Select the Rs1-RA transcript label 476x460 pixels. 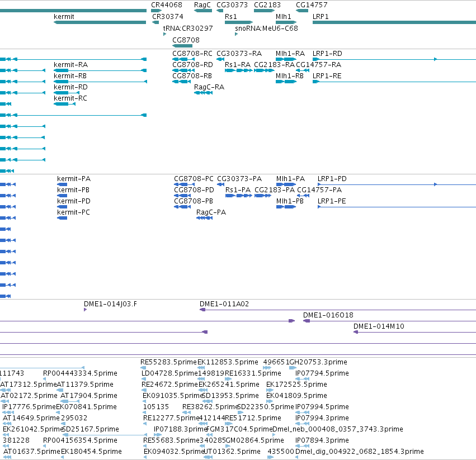238,65
